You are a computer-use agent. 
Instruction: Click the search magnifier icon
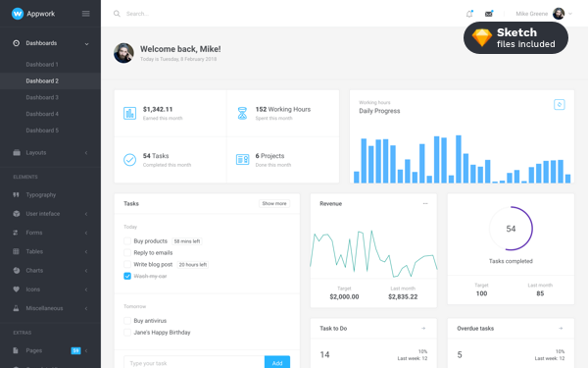click(117, 14)
